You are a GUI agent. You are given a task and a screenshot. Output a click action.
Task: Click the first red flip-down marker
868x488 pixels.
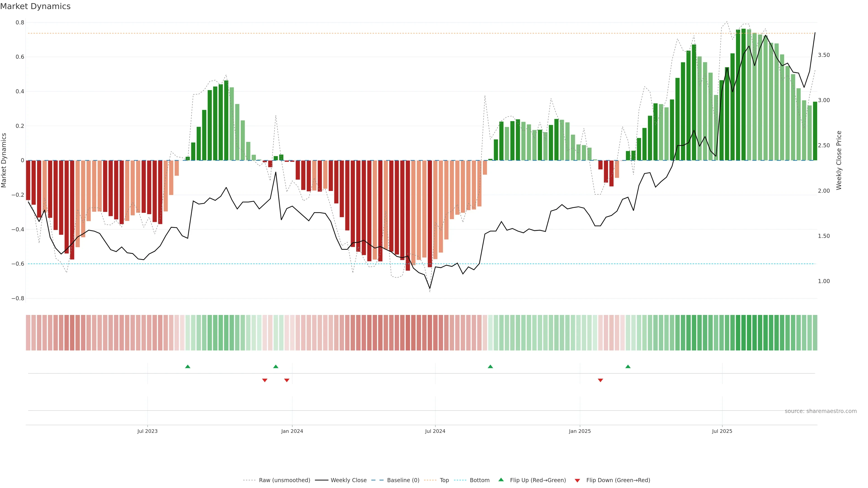pyautogui.click(x=265, y=380)
